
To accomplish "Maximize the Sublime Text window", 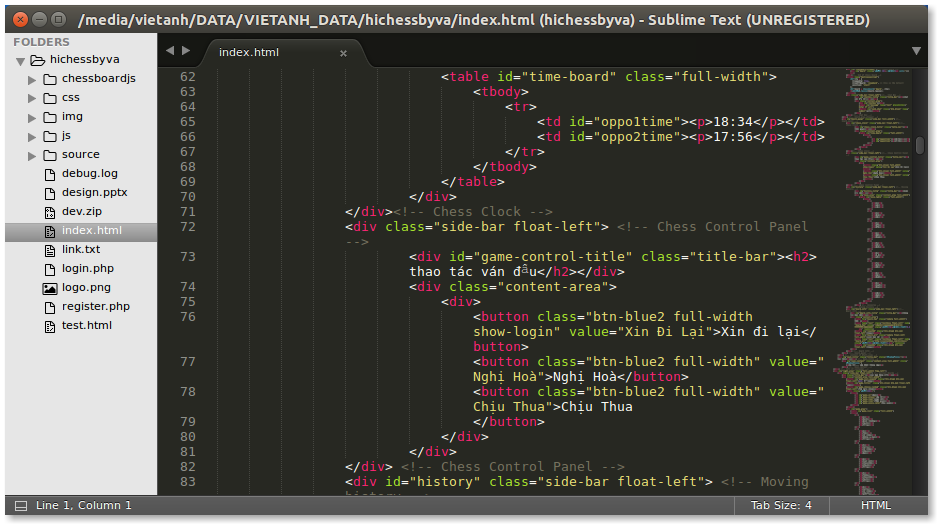I will pyautogui.click(x=58, y=20).
